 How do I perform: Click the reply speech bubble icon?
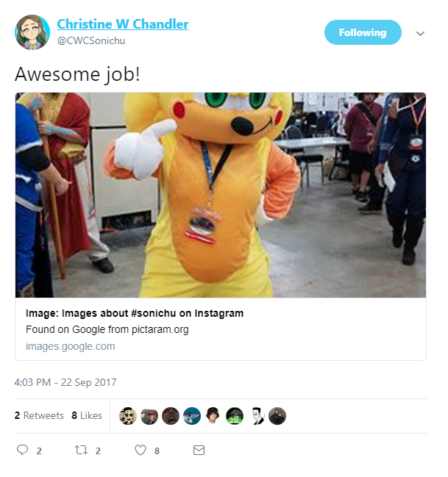(x=22, y=450)
